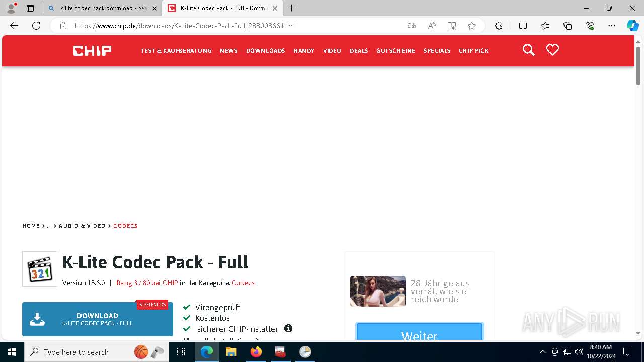
Task: Open Handy menu item
Action: 304,51
